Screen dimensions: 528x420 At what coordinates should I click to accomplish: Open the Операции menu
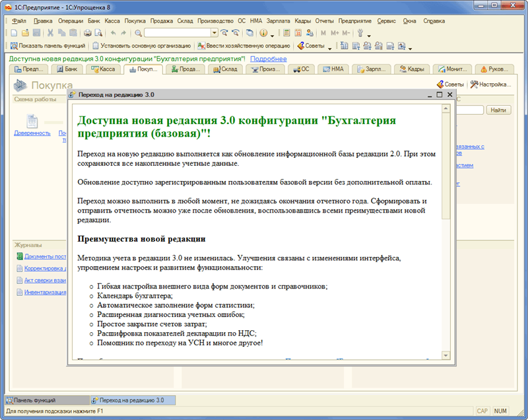click(x=70, y=20)
